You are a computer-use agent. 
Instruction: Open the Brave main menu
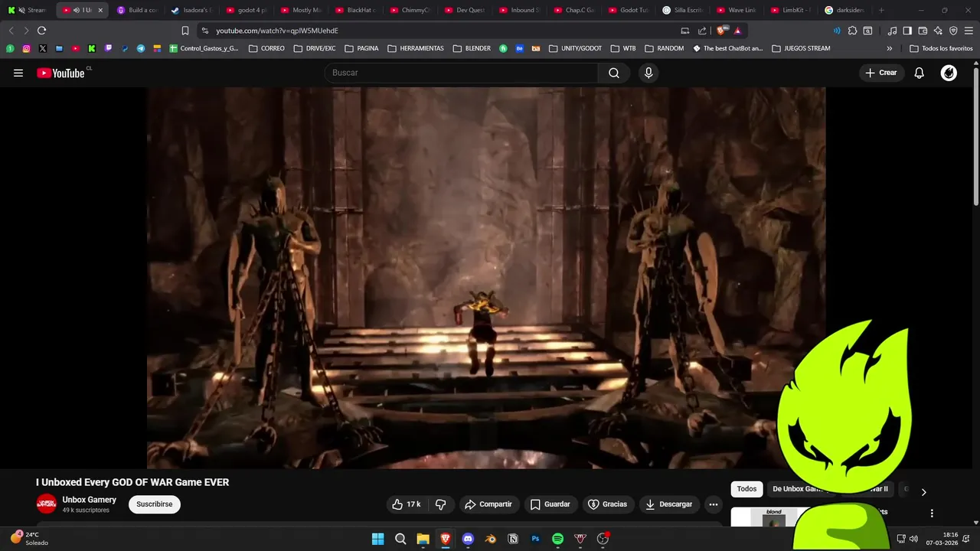click(x=969, y=31)
